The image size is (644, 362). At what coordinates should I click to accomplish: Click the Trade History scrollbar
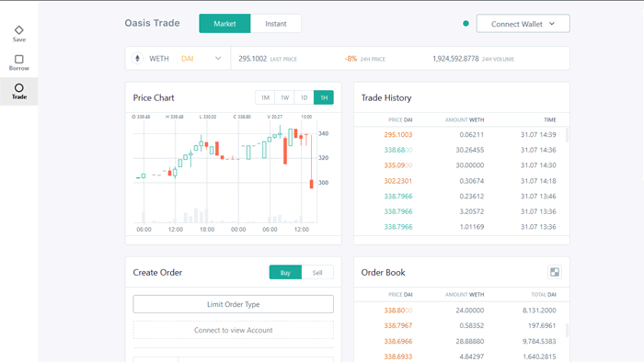568,135
